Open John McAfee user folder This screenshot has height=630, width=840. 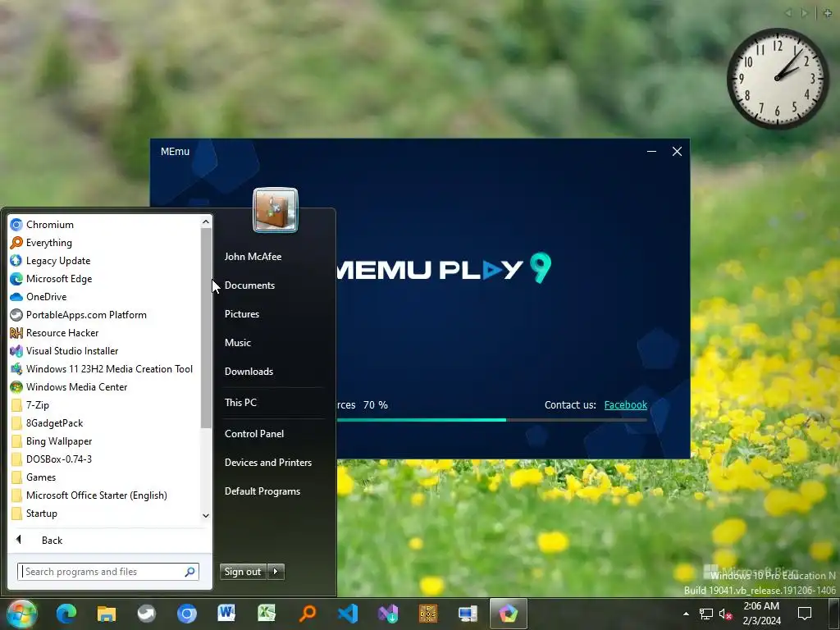[253, 257]
